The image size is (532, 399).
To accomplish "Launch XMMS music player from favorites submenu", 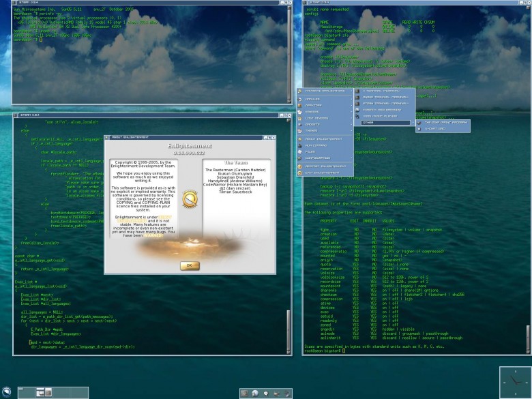I will (x=385, y=116).
